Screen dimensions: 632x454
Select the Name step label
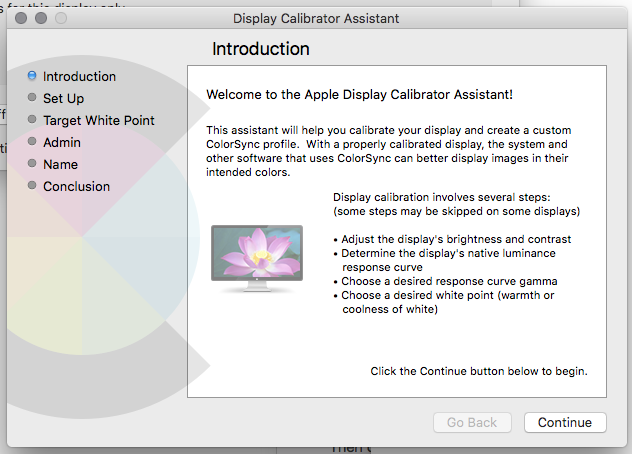pyautogui.click(x=60, y=164)
